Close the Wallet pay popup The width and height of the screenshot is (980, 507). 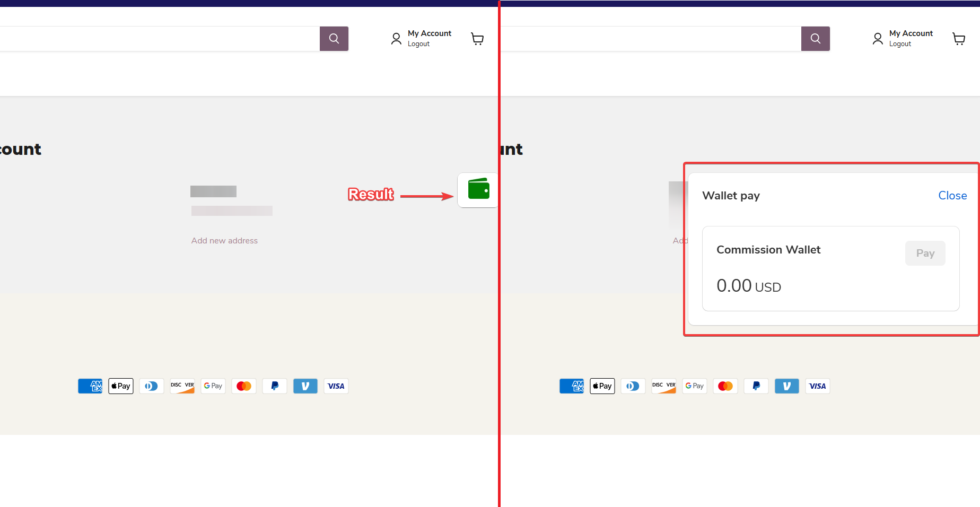coord(952,196)
